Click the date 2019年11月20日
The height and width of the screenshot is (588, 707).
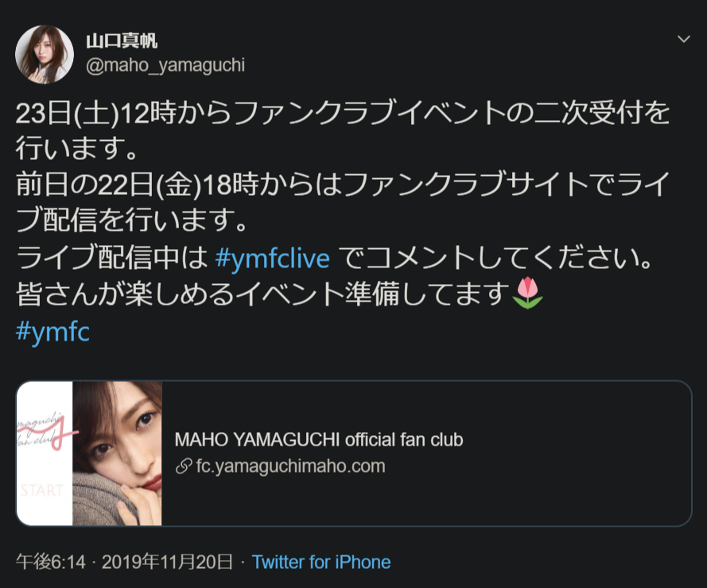[167, 563]
